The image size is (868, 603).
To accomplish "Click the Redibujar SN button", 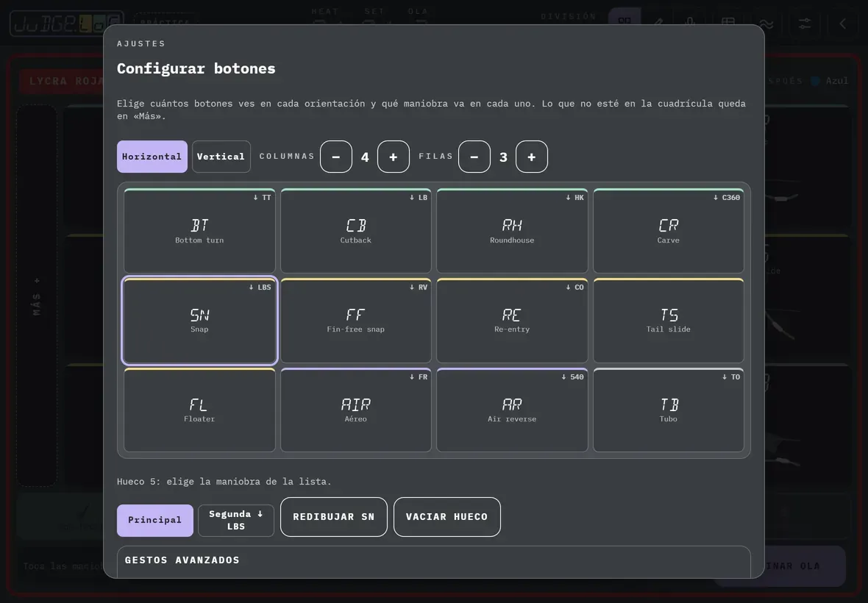I will (x=334, y=517).
